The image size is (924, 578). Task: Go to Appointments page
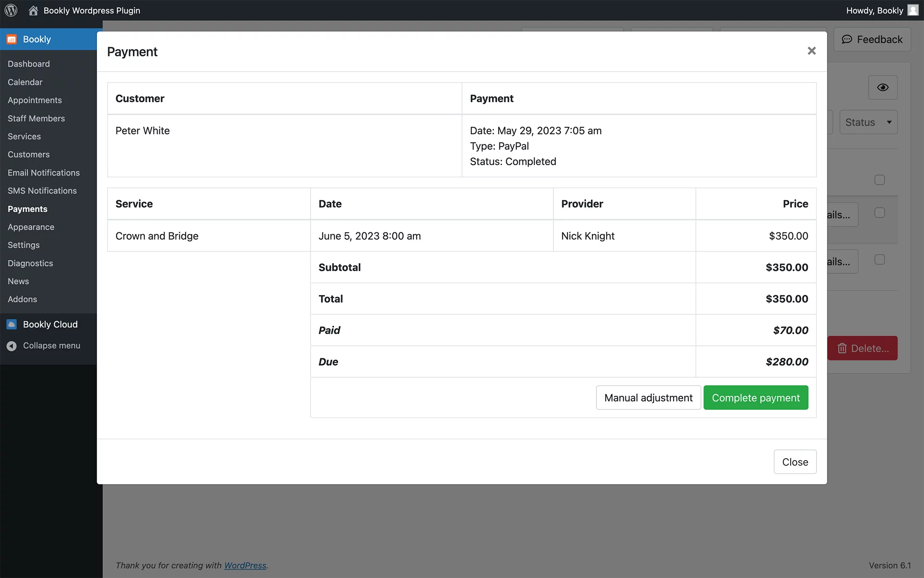[35, 100]
